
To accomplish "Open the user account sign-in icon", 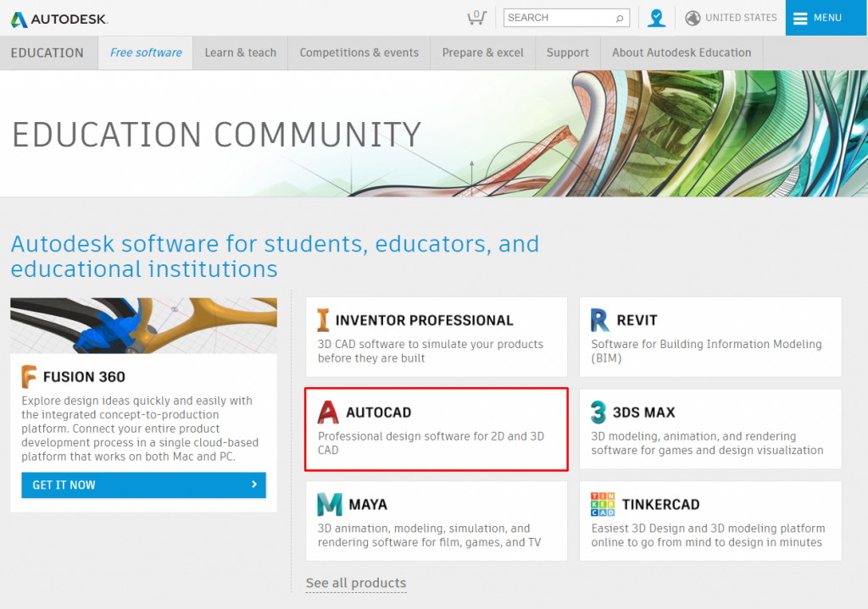I will (x=657, y=18).
